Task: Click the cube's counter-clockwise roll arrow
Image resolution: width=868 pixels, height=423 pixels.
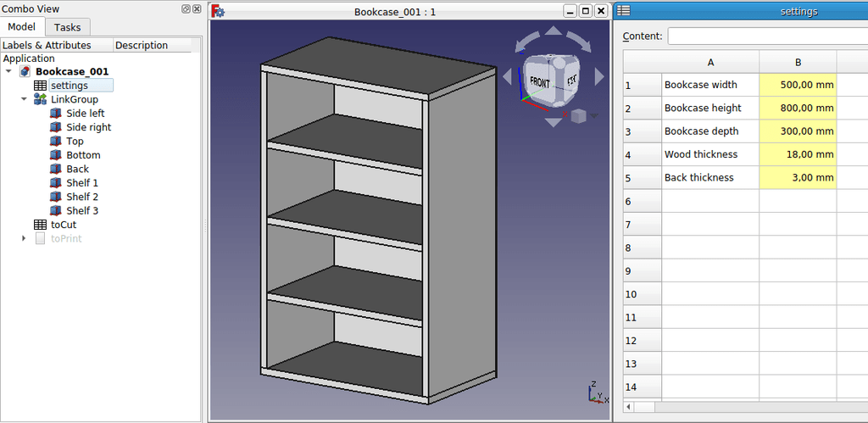Action: click(526, 42)
